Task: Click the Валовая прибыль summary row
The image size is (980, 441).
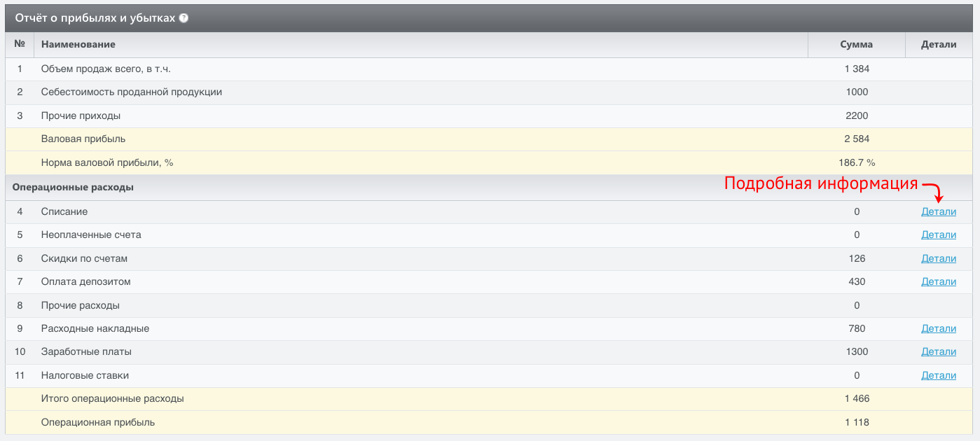Action: click(83, 139)
